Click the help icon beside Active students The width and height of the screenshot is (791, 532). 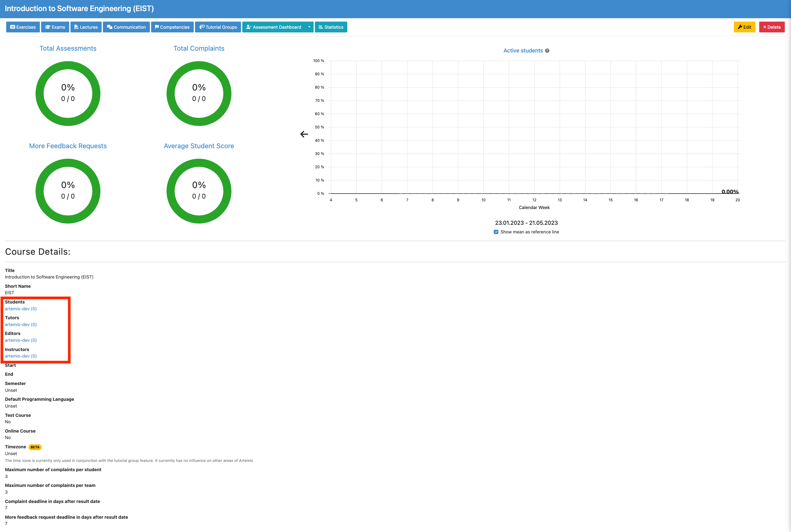[x=547, y=51]
